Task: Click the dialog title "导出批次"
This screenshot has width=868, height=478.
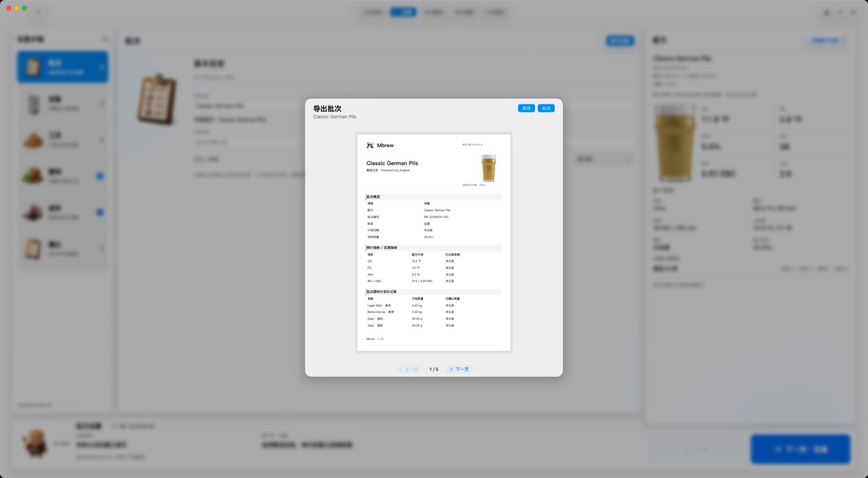Action: (x=328, y=108)
